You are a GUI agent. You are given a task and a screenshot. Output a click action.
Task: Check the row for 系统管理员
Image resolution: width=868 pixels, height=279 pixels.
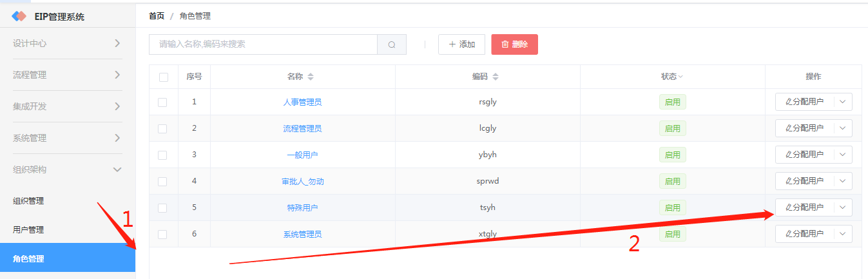coord(162,234)
